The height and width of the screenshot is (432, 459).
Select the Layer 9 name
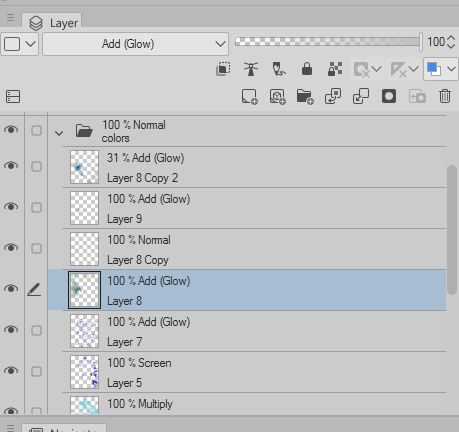(x=124, y=219)
